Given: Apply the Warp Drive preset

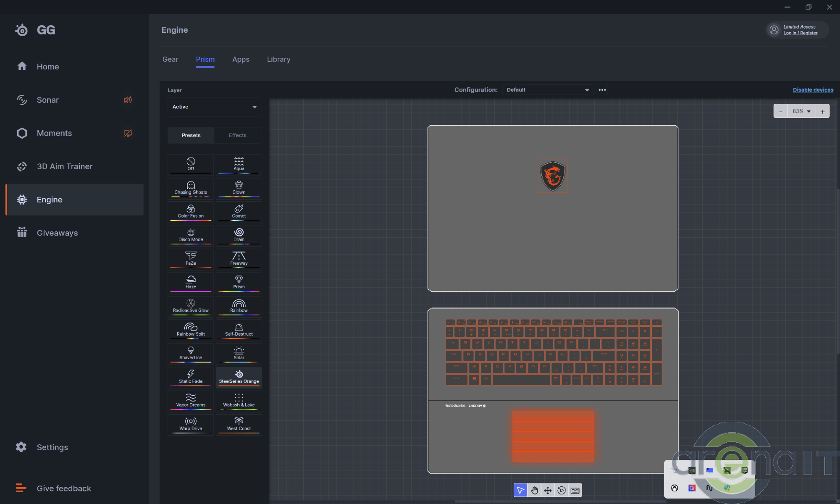Looking at the screenshot, I should point(191,424).
